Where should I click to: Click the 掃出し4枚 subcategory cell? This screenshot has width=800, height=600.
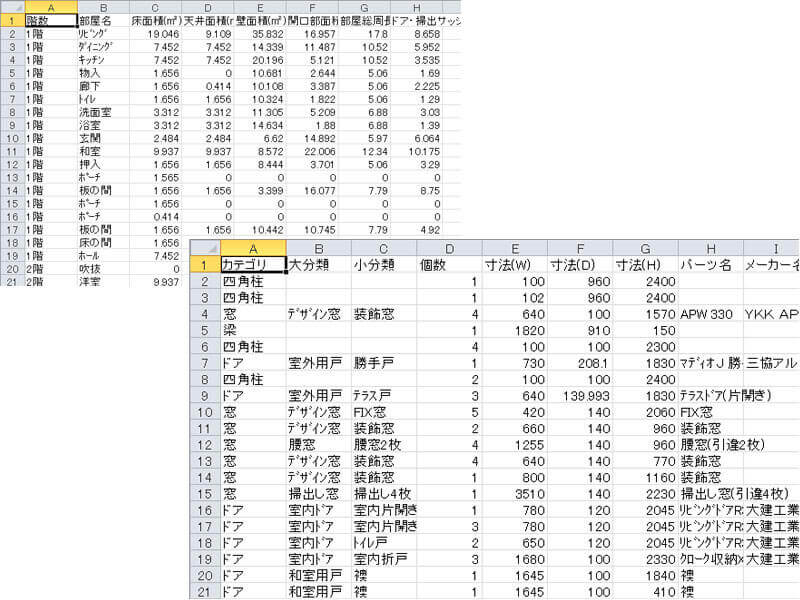[383, 492]
